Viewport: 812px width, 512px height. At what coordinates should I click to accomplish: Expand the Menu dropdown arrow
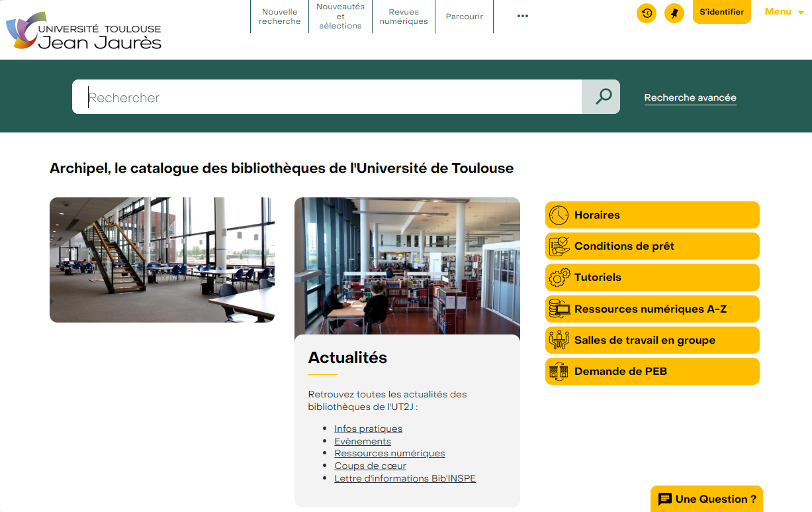pyautogui.click(x=801, y=13)
